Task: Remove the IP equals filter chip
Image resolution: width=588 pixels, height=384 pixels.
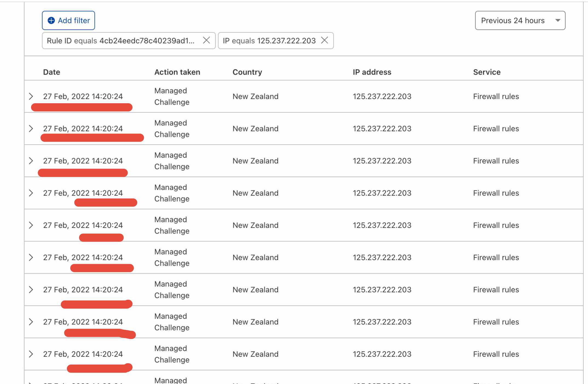Action: [x=324, y=40]
